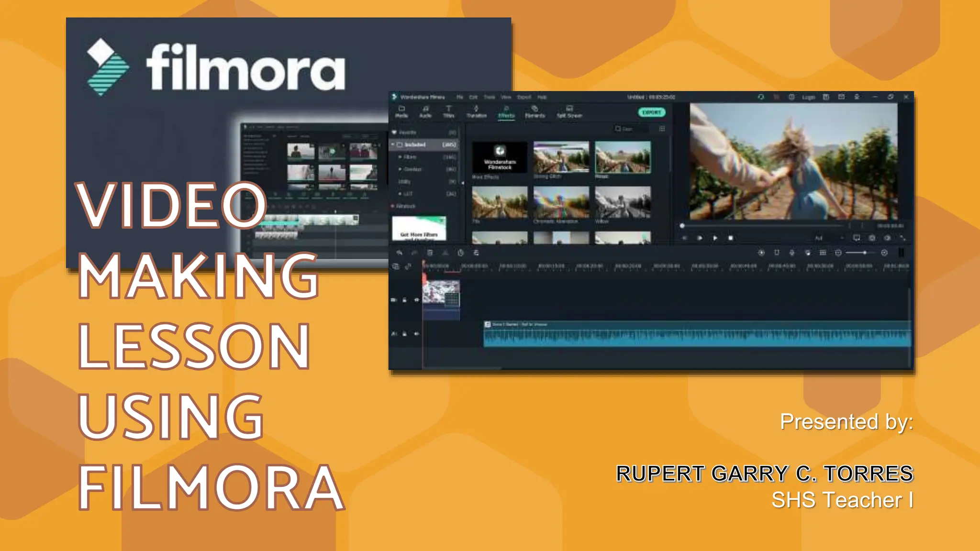Click the Login link in title bar
The height and width of the screenshot is (551, 980).
click(808, 97)
